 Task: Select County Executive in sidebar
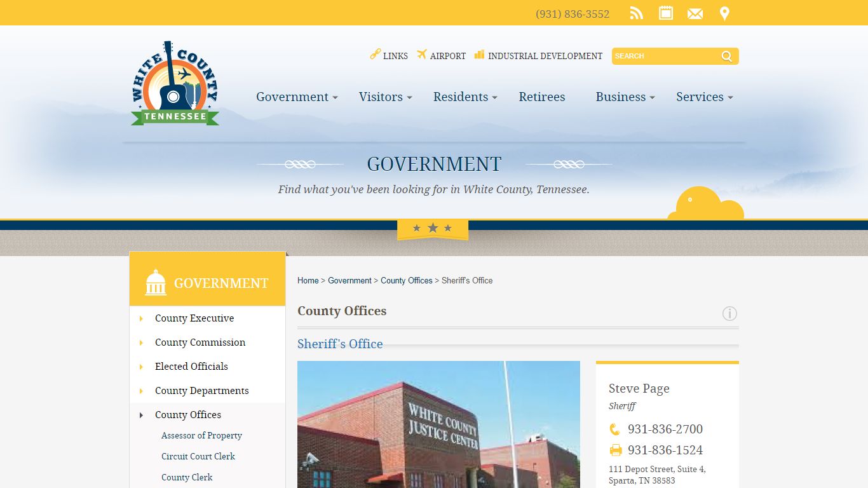[194, 318]
